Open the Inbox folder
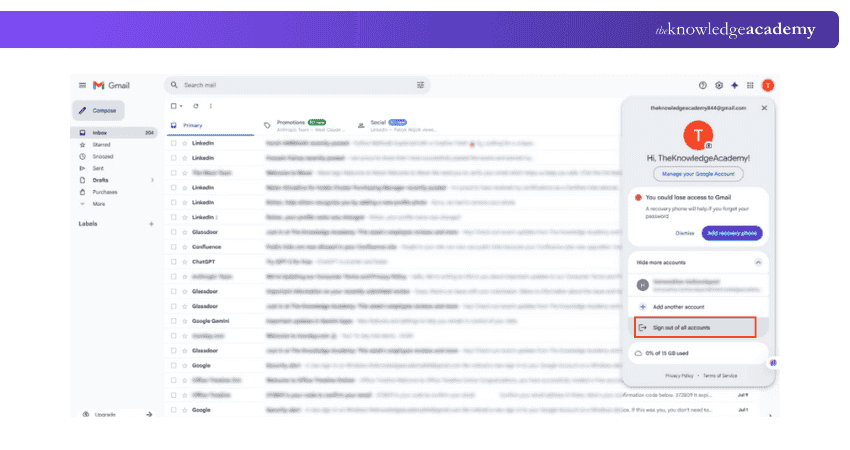 (114, 132)
